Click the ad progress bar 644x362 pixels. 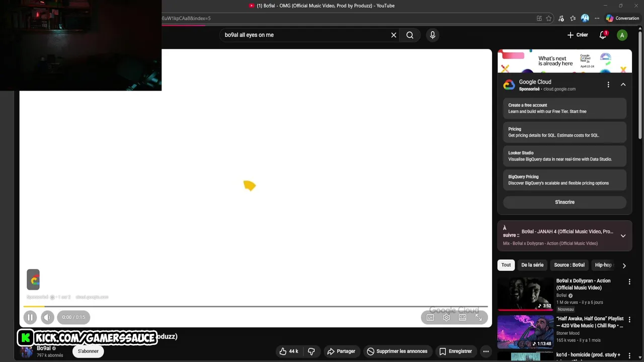pos(256,306)
